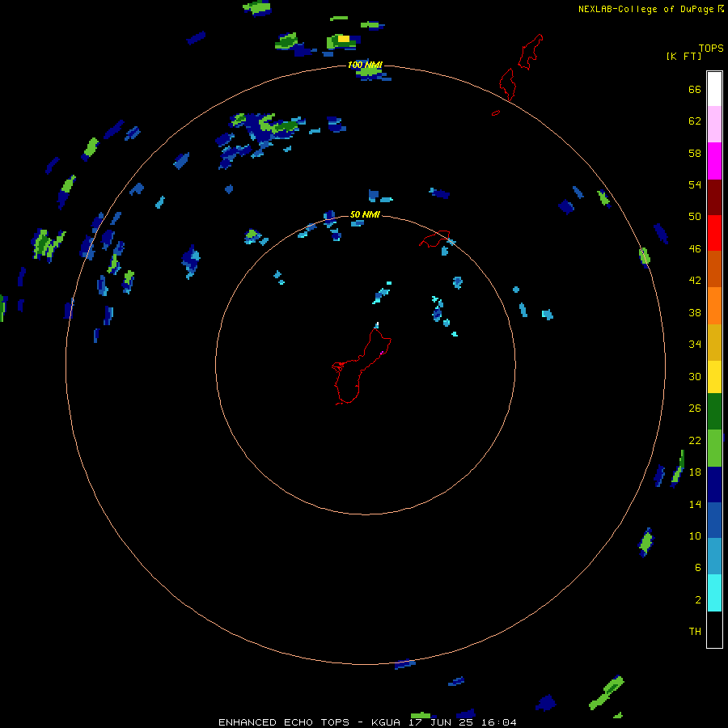Click the 16:04 time stamp
728x728 pixels.
coord(499,722)
